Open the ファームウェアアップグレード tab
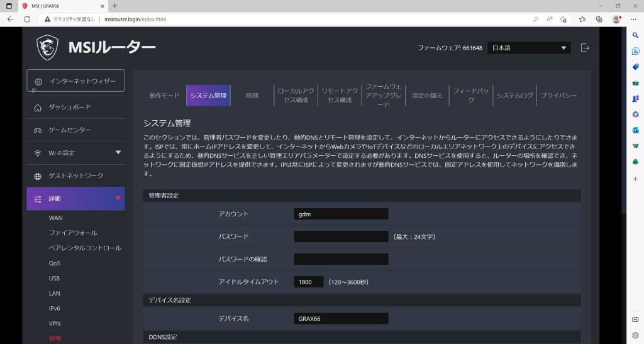This screenshot has width=644, height=344. coord(383,95)
